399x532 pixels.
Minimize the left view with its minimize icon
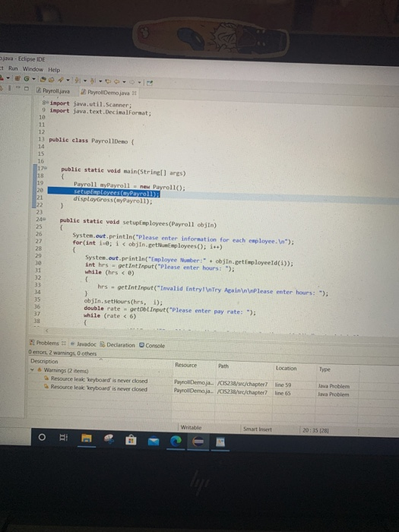coord(18,87)
